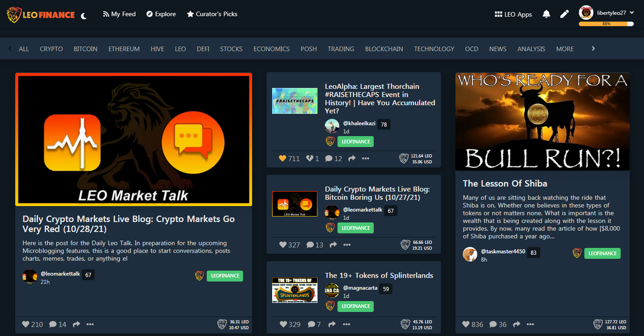Share the LeoAlpha Thorchain post
Image resolution: width=644 pixels, height=336 pixels.
pyautogui.click(x=352, y=158)
